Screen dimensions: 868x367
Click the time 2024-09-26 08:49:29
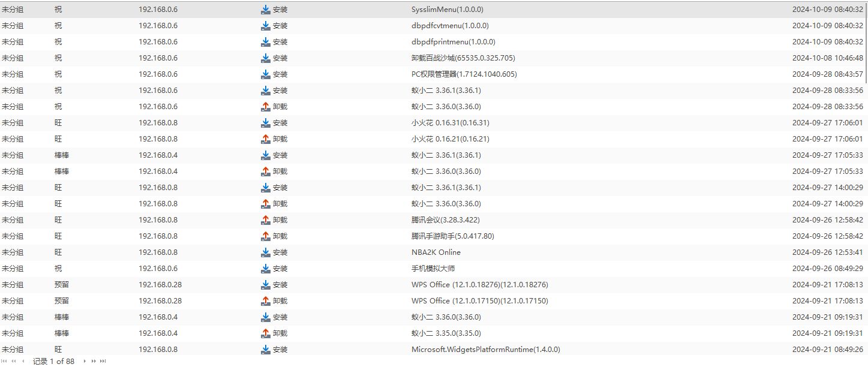(828, 269)
